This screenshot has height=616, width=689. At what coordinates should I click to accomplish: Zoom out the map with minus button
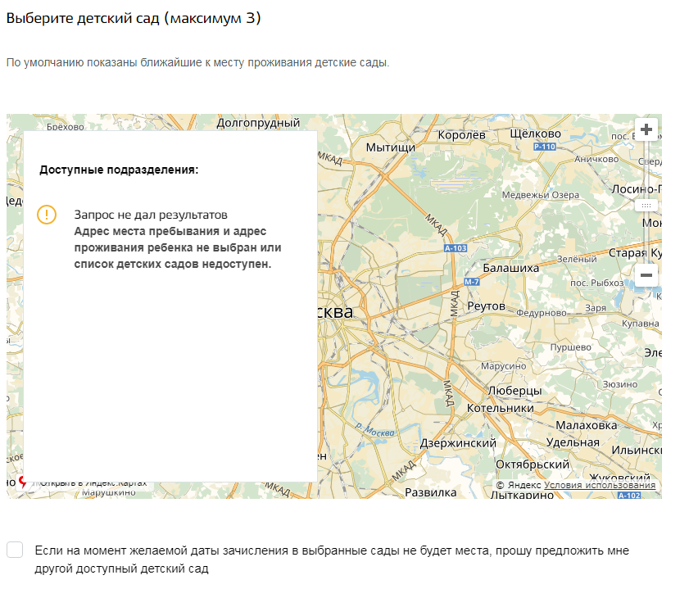[x=646, y=275]
